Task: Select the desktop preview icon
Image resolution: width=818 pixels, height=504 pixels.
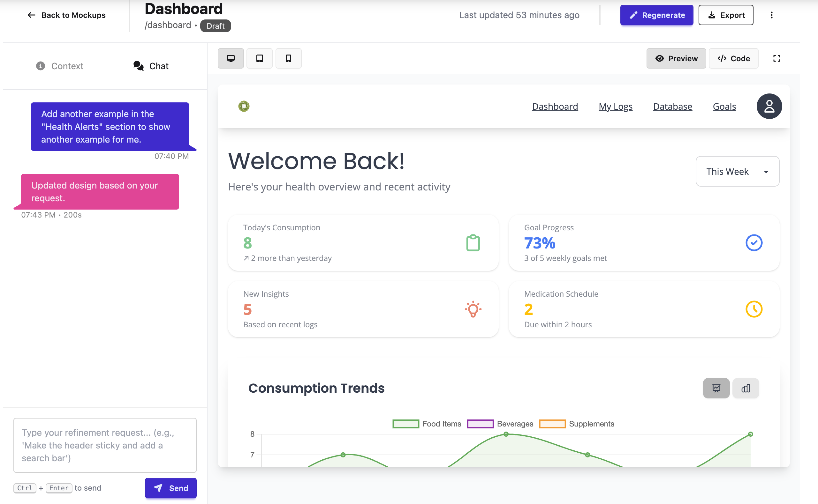Action: pos(231,58)
